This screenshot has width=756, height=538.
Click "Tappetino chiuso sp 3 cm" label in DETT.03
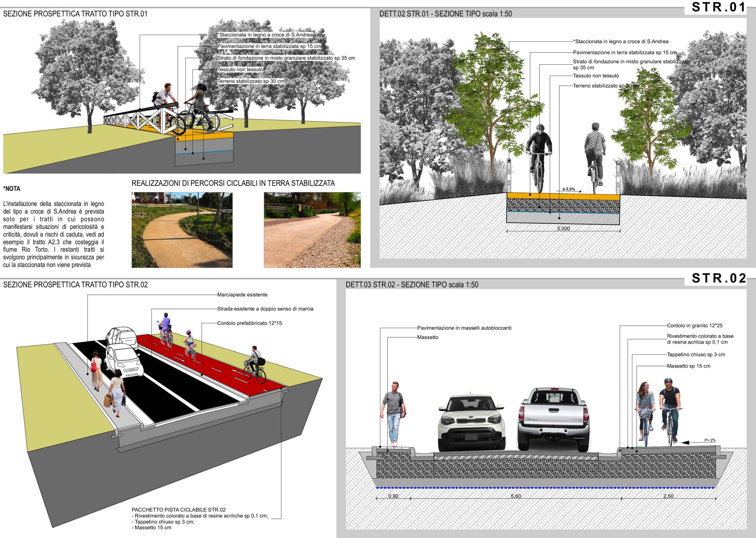tap(696, 355)
